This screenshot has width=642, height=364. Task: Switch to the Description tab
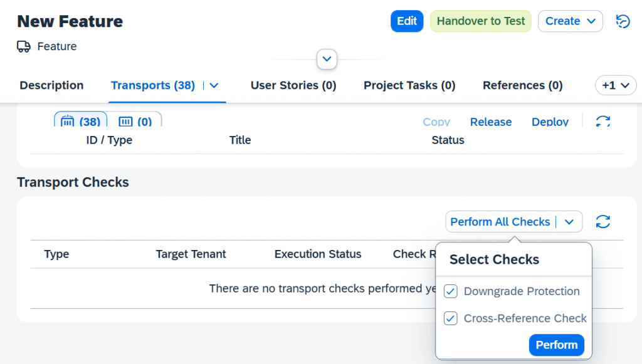tap(51, 85)
